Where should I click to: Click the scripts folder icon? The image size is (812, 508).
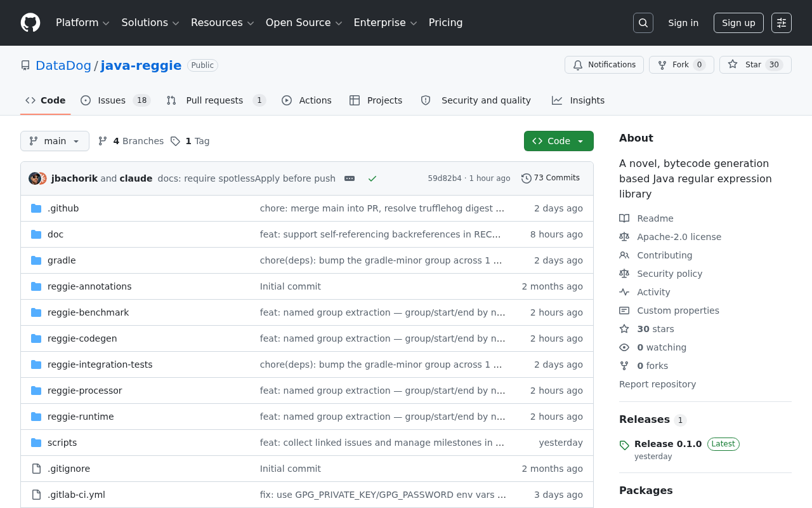coord(36,443)
